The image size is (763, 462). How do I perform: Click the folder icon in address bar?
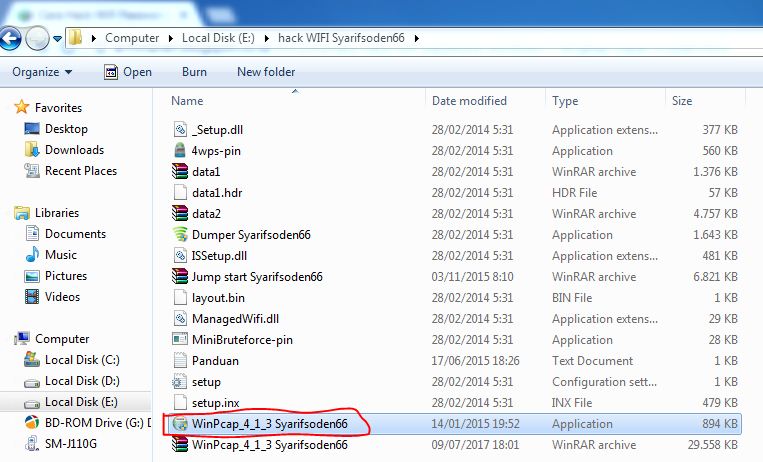75,37
